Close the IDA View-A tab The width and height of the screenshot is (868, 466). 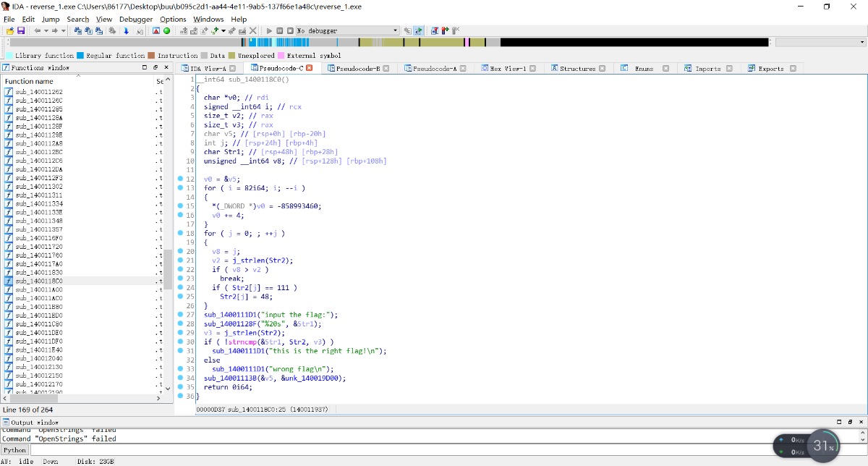coord(234,68)
